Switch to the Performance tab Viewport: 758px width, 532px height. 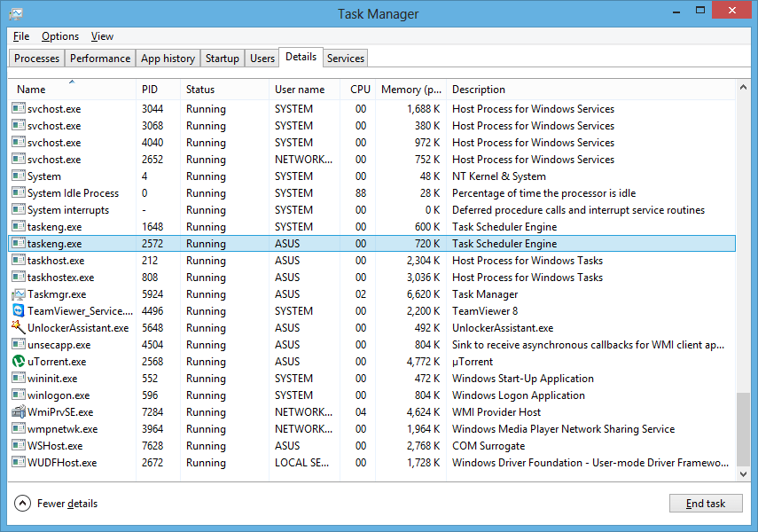(x=99, y=58)
